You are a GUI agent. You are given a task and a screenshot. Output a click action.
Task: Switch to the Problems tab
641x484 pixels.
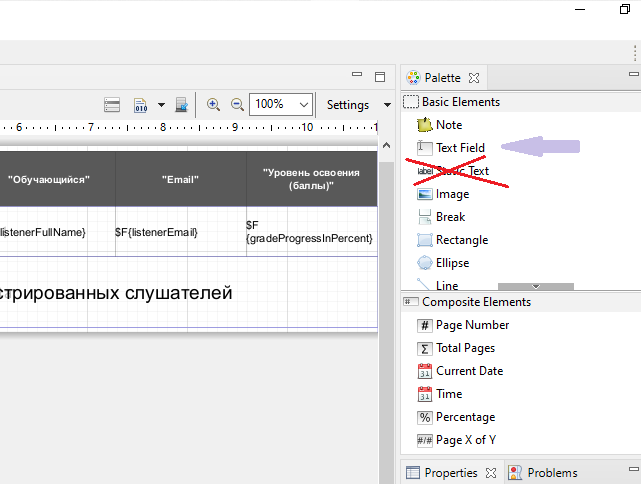552,473
